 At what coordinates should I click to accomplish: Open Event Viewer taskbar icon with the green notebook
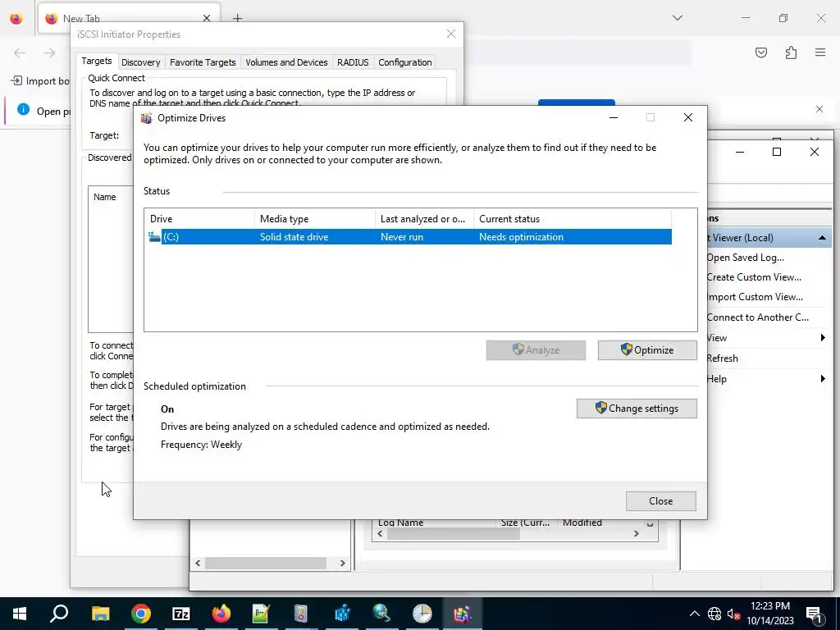[x=261, y=614]
